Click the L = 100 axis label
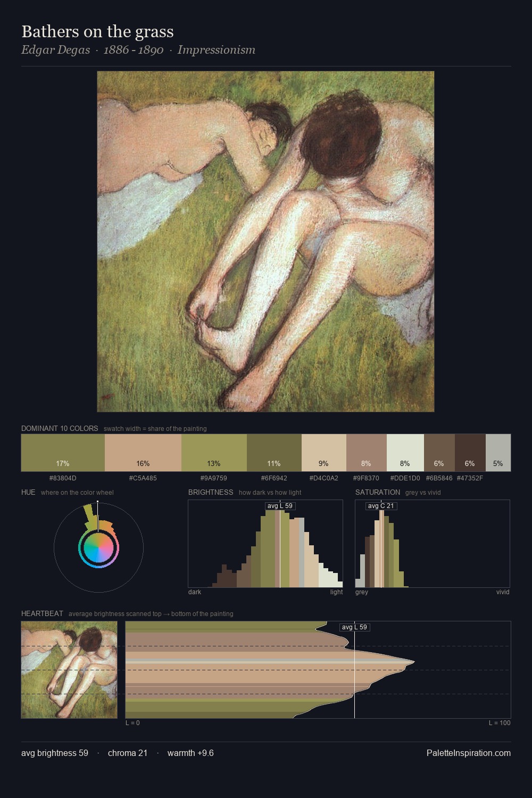 pos(500,723)
